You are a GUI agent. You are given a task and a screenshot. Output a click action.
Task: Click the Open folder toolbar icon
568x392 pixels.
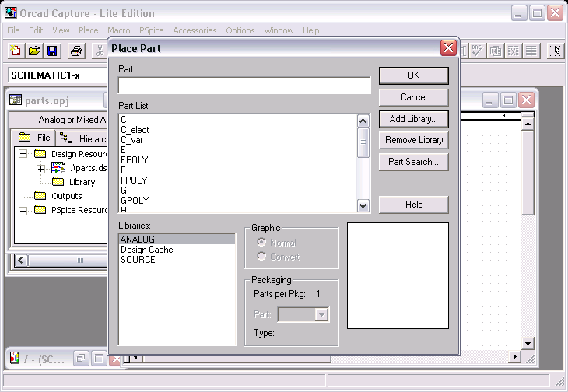coord(34,51)
